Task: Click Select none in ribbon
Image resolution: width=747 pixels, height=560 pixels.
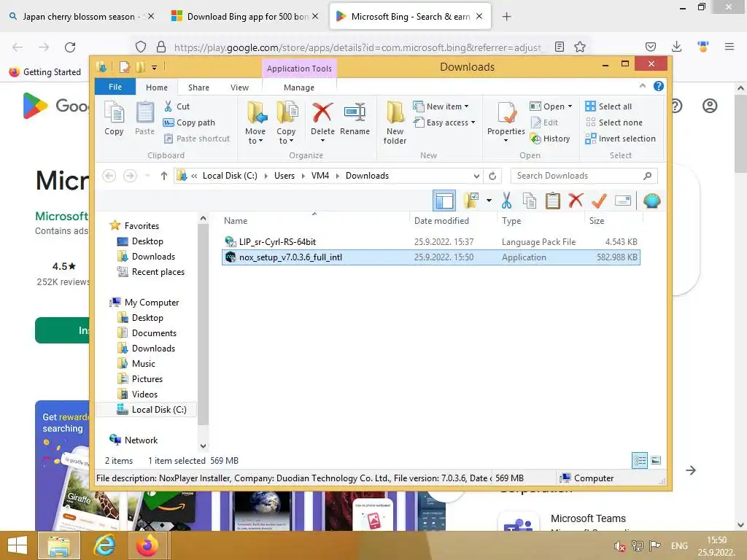Action: click(614, 122)
